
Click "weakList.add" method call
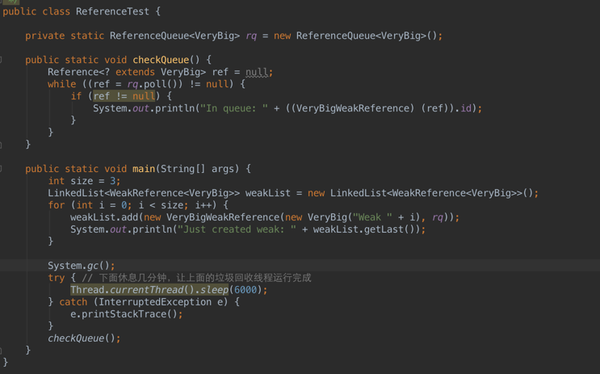[x=104, y=217]
